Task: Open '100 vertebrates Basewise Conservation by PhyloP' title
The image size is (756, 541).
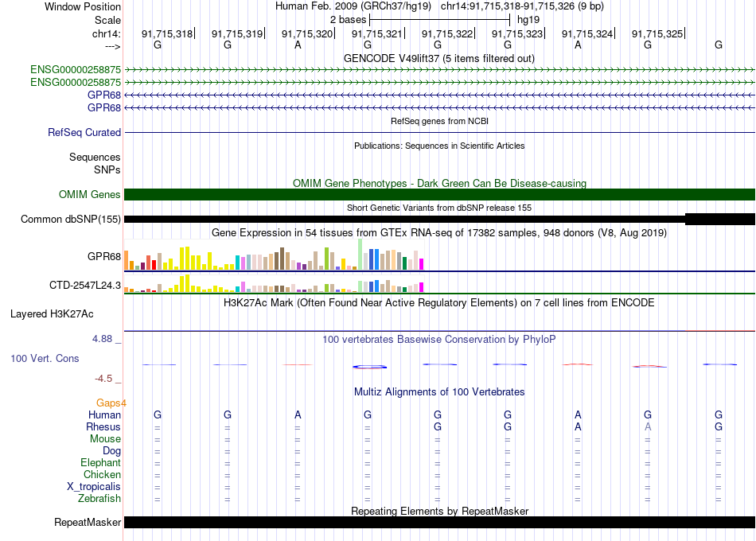Action: 439,340
